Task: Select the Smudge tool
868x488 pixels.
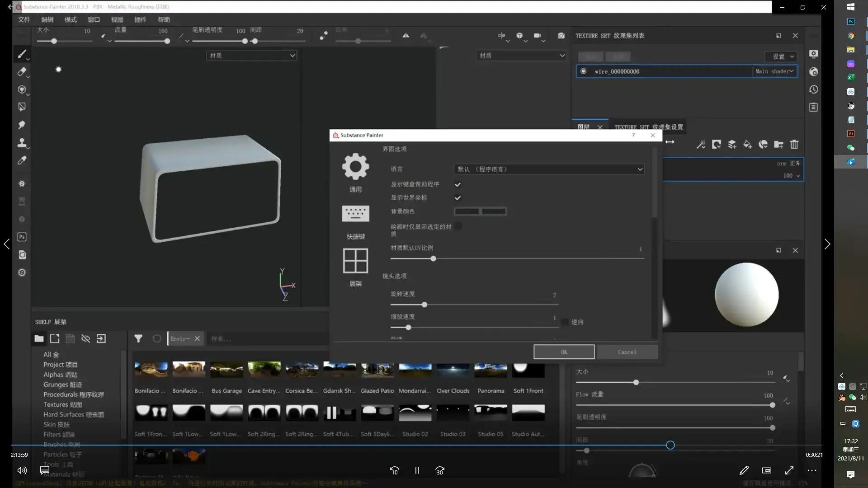Action: [x=22, y=125]
